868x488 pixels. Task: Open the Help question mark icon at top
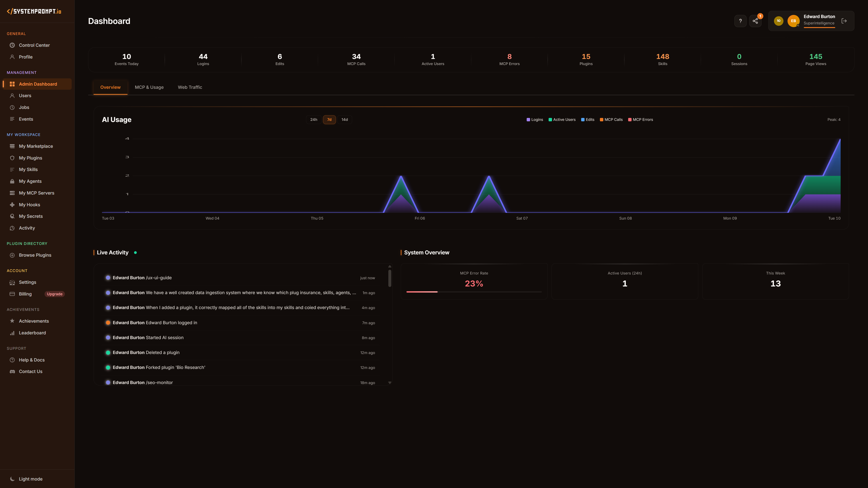(740, 21)
